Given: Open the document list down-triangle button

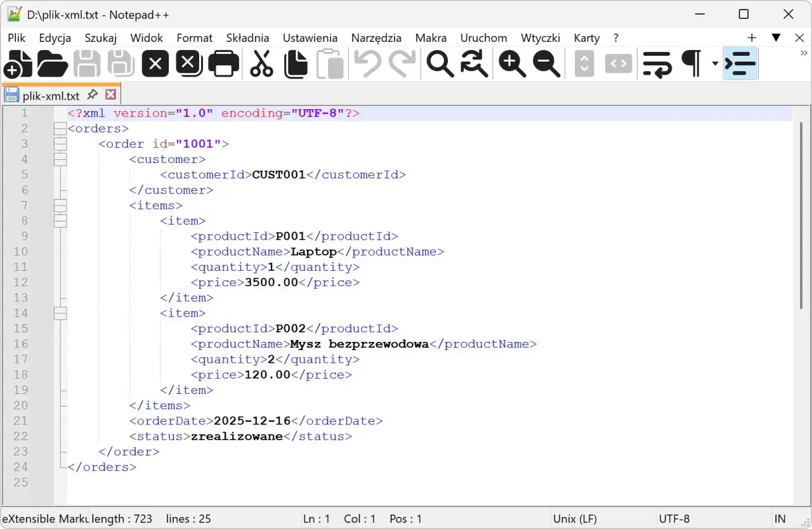Looking at the screenshot, I should coord(776,37).
